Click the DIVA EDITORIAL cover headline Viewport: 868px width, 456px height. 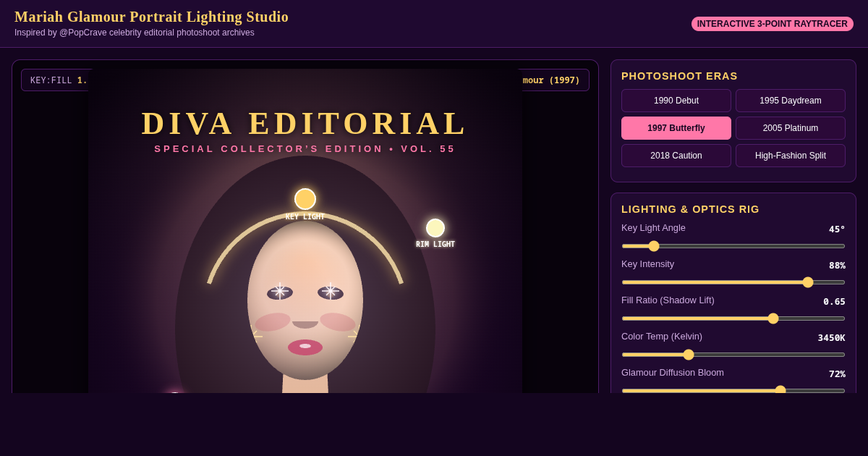[305, 123]
